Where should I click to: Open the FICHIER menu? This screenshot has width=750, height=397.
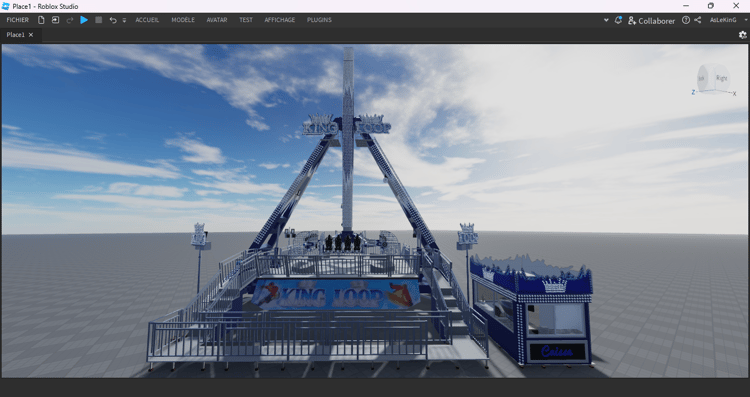[x=18, y=20]
